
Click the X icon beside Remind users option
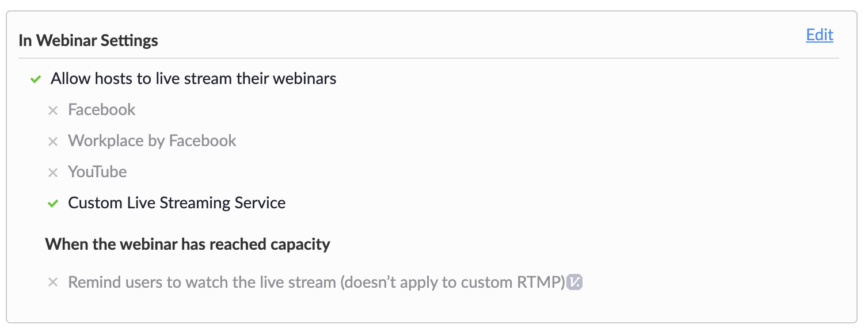tap(53, 283)
